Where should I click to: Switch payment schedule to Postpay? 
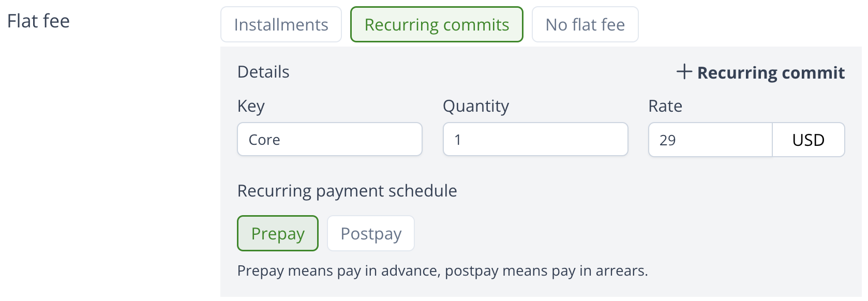[x=371, y=234]
